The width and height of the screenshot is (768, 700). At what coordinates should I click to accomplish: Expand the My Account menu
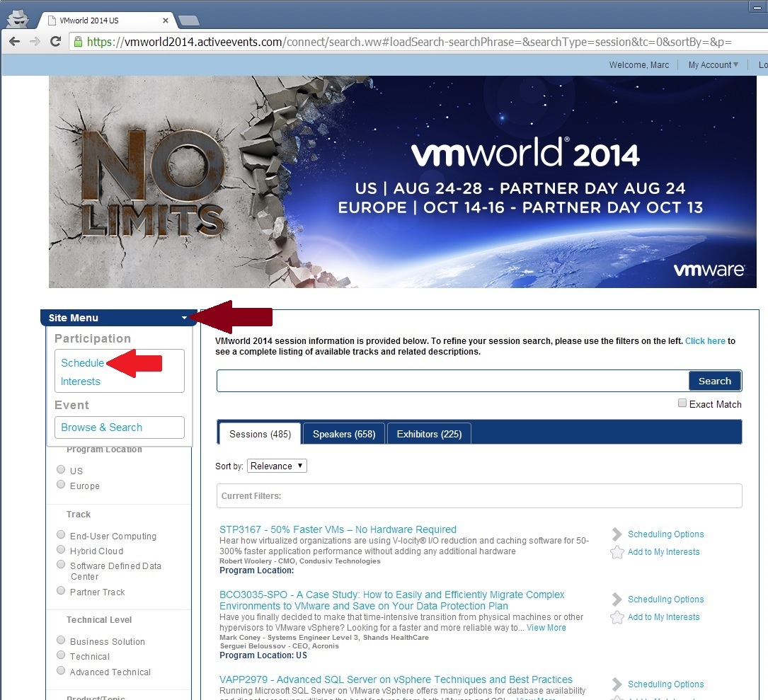[x=713, y=65]
